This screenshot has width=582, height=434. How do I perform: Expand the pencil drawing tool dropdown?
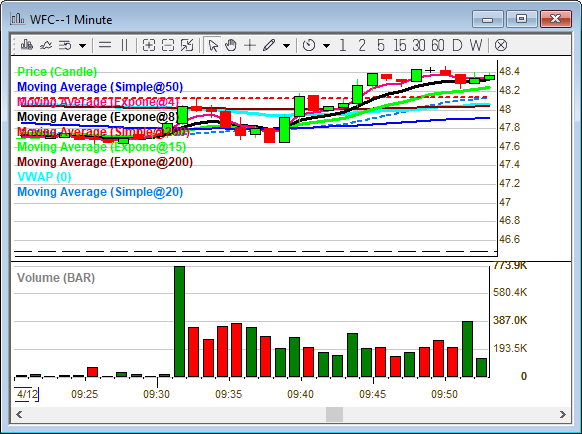pos(286,46)
